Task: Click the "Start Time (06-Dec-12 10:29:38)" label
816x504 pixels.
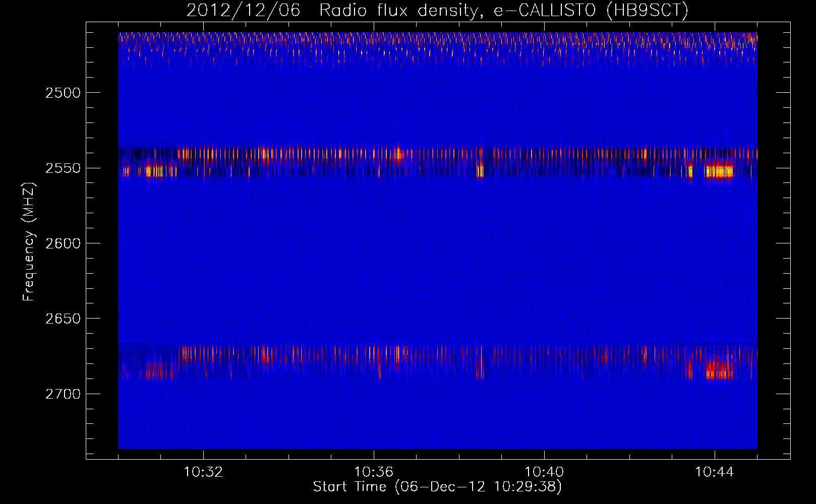Action: pyautogui.click(x=437, y=487)
